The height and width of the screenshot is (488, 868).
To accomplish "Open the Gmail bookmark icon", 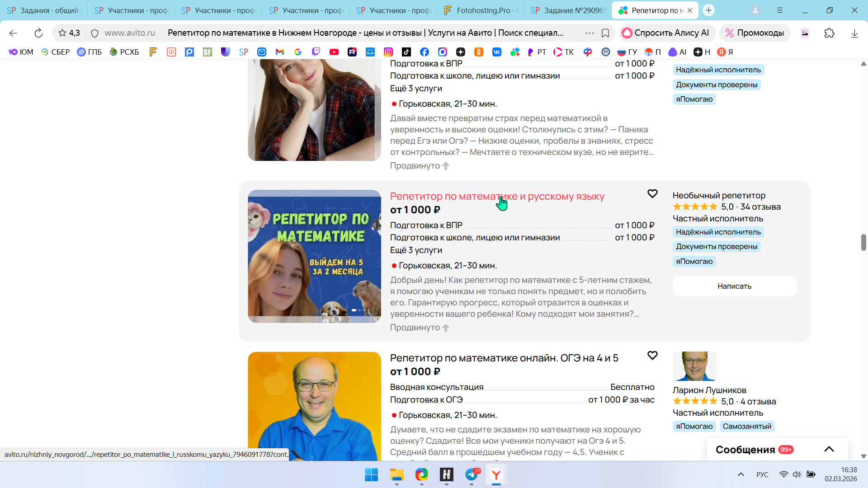I will (x=280, y=52).
